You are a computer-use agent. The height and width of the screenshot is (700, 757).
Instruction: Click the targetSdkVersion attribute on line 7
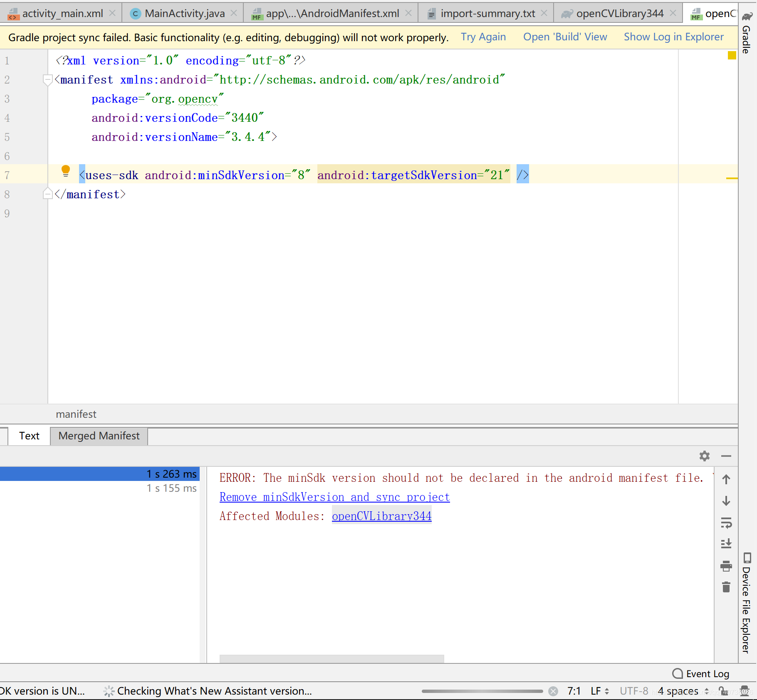(x=413, y=175)
